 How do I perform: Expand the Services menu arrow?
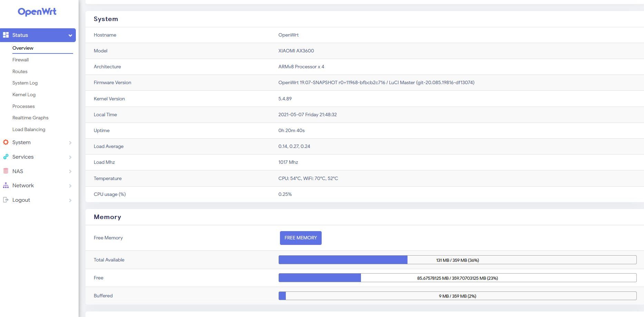[x=70, y=157]
